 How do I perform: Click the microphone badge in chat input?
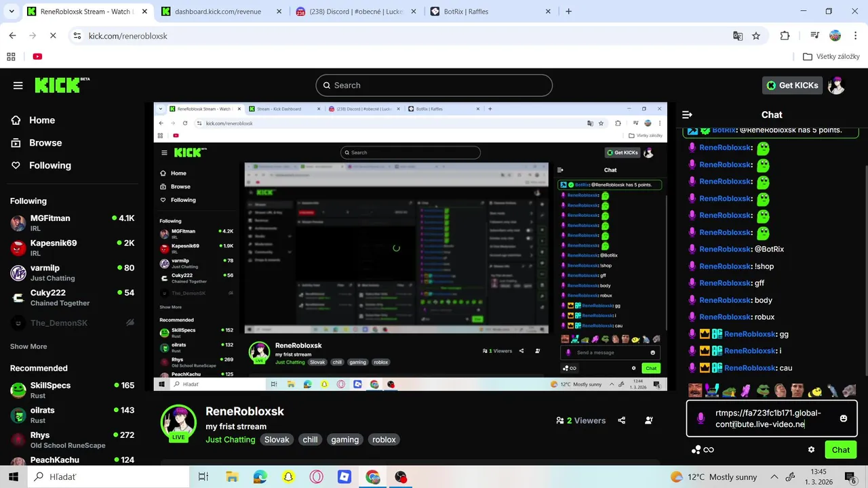(x=701, y=419)
